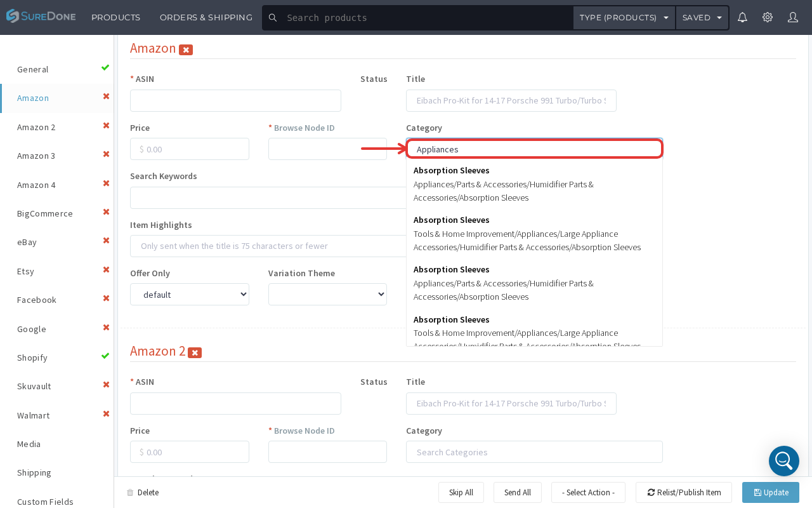Click the SureDone logo
This screenshot has width=812, height=508.
41,17
